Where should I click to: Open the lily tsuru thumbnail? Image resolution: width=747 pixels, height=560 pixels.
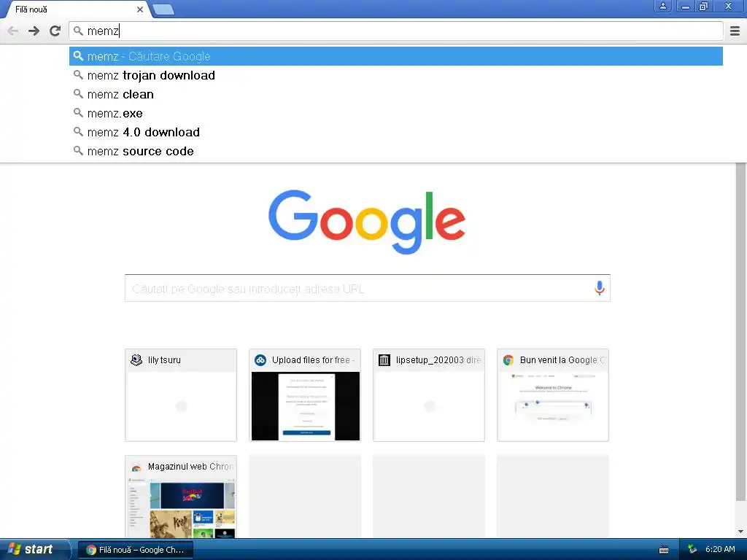(181, 395)
